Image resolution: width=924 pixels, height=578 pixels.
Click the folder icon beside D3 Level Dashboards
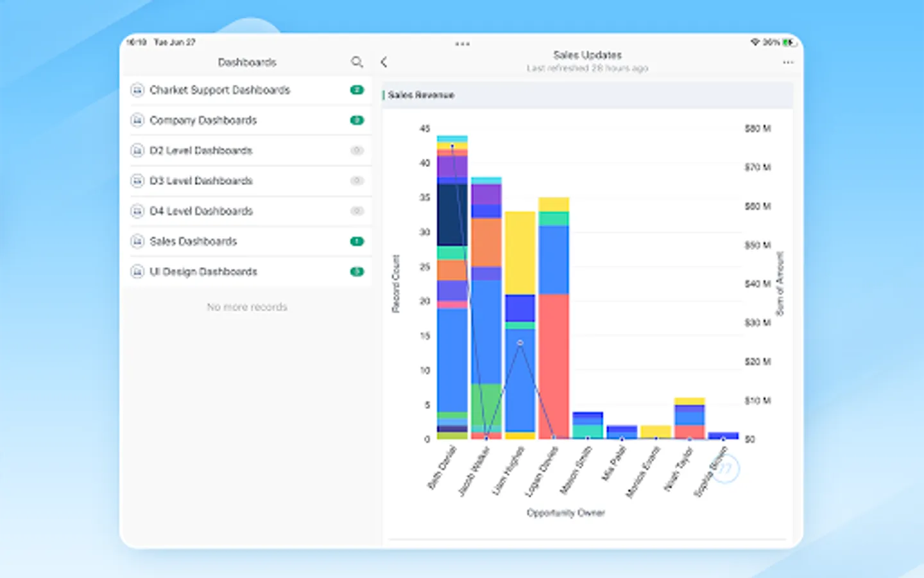137,180
